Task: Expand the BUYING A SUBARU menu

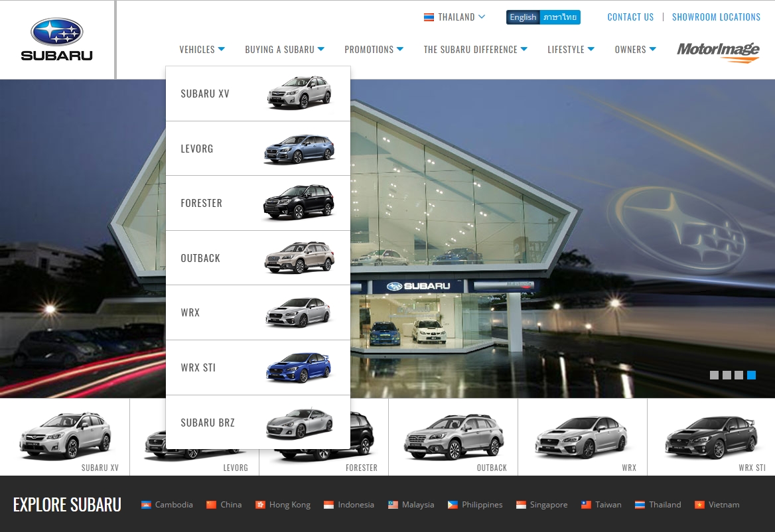Action: click(x=285, y=49)
